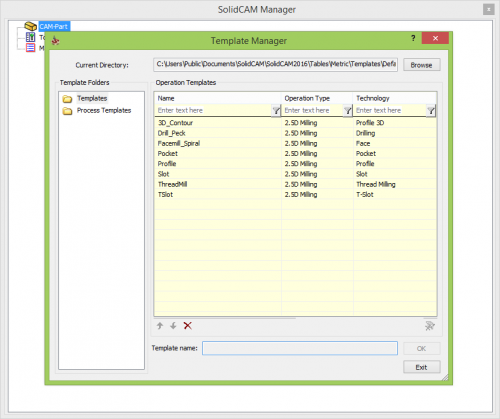Click the Thread Milling technology cell
Screen dimensions: 500x419
[x=376, y=184]
